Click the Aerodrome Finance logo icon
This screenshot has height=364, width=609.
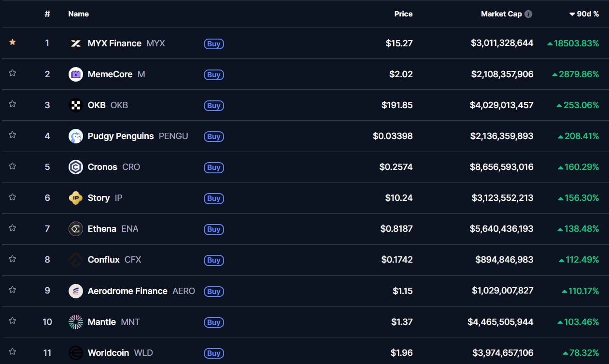(x=76, y=291)
